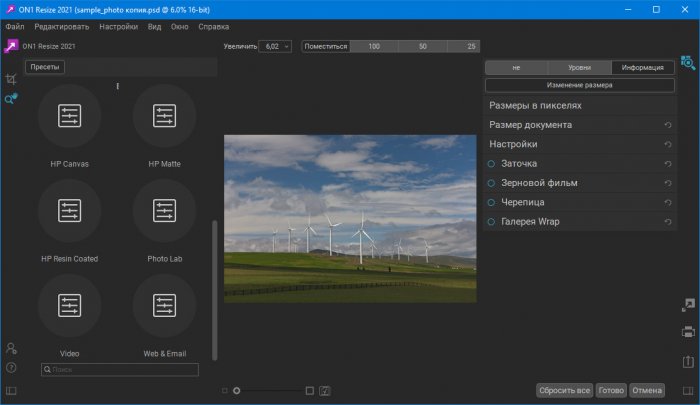Click the ON1 Resize 2021 logo icon
The height and width of the screenshot is (405, 700).
[11, 46]
